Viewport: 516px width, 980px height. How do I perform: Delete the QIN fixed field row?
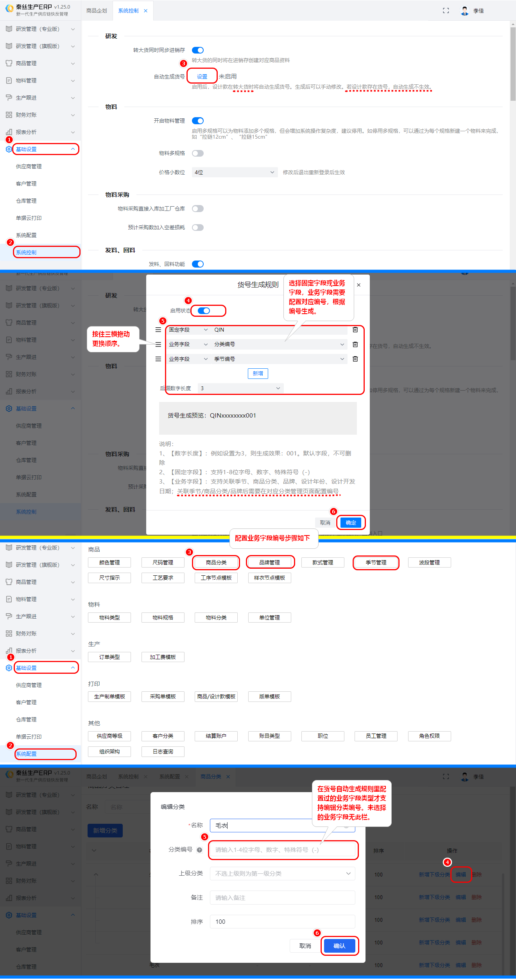355,330
